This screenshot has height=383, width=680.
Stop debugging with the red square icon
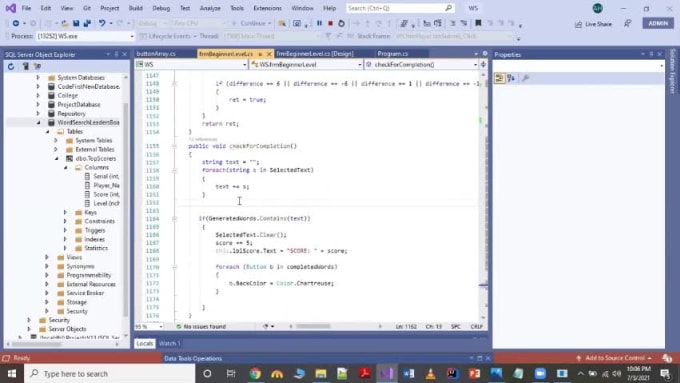tap(330, 23)
